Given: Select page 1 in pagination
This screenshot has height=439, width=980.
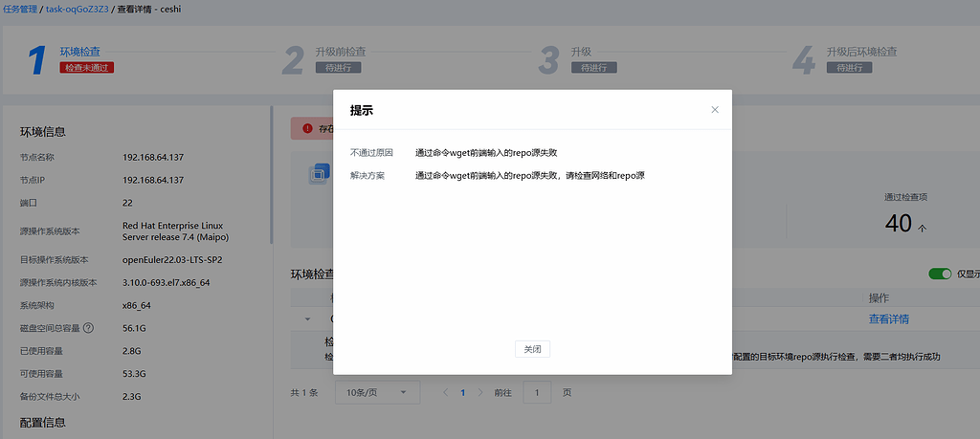Looking at the screenshot, I should [463, 392].
